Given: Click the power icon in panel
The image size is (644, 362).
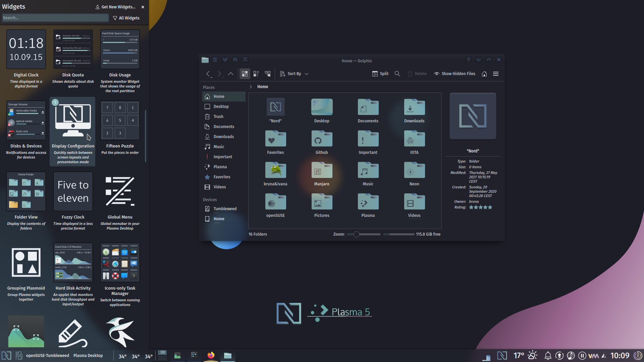Looking at the screenshot, I should pyautogui.click(x=638, y=356).
